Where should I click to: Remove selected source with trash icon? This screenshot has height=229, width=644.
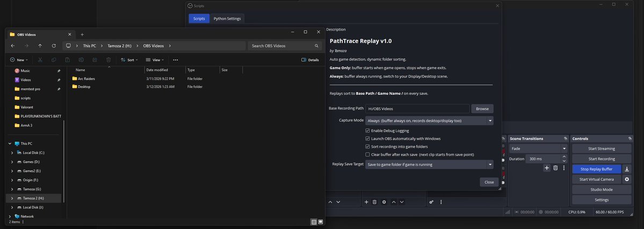click(x=374, y=202)
